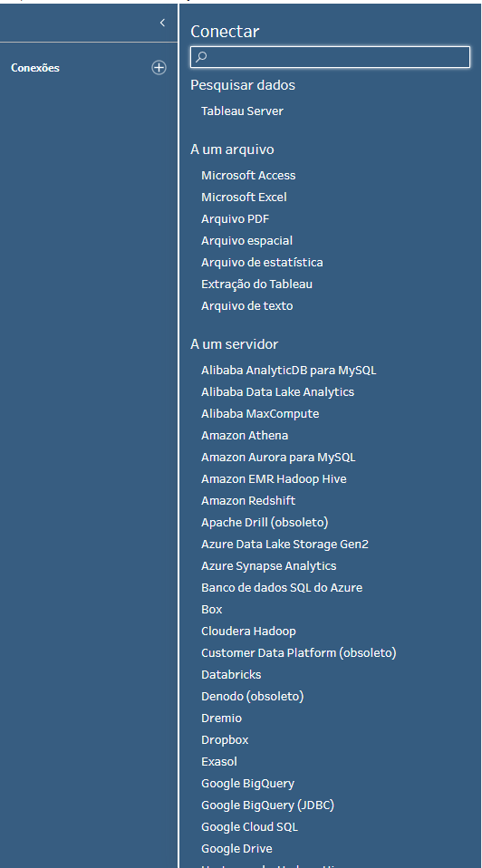Screen dimensions: 482x868
Task: Focus the Conectar search field
Action: pyautogui.click(x=331, y=57)
